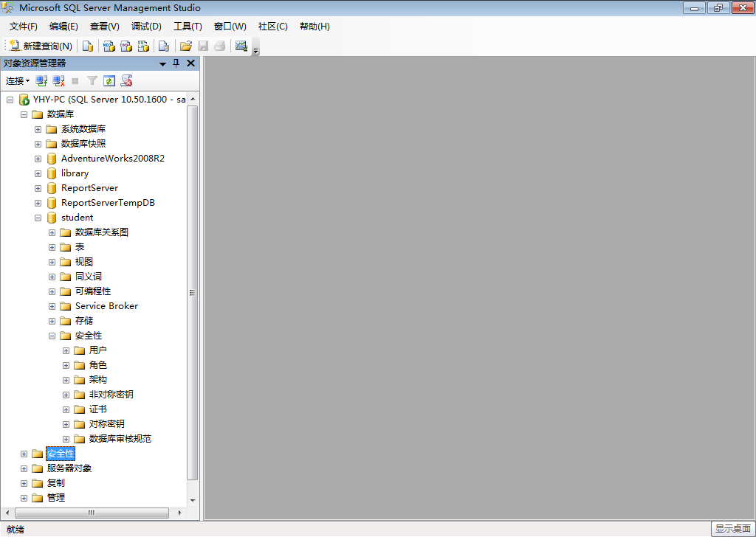The width and height of the screenshot is (756, 537).
Task: Expand the 可编程性 folder
Action: 52,292
